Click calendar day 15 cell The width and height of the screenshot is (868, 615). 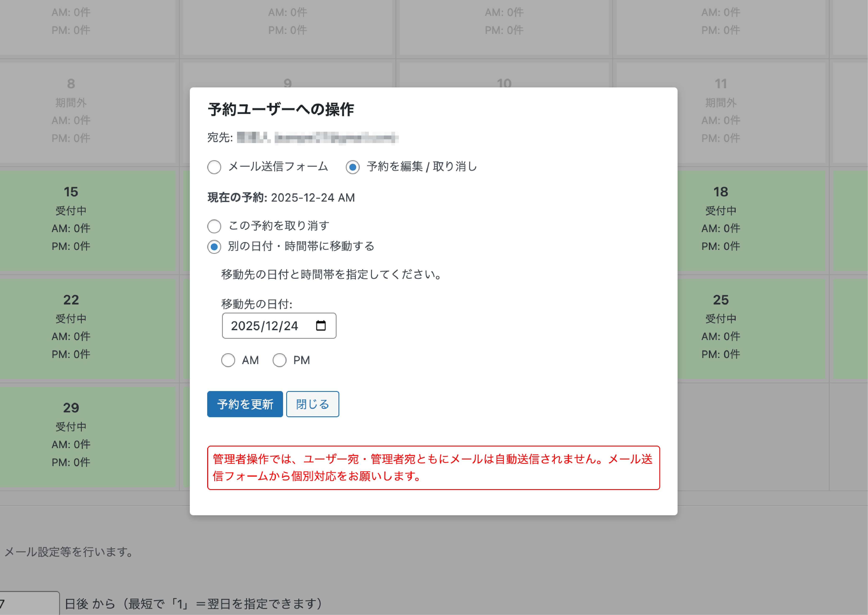[x=71, y=220]
